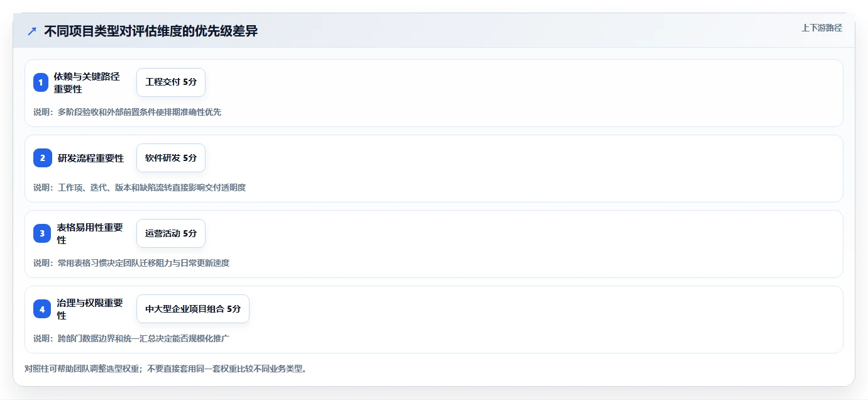This screenshot has height=400, width=868.
Task: Click the number 4 badge icon
Action: [42, 309]
